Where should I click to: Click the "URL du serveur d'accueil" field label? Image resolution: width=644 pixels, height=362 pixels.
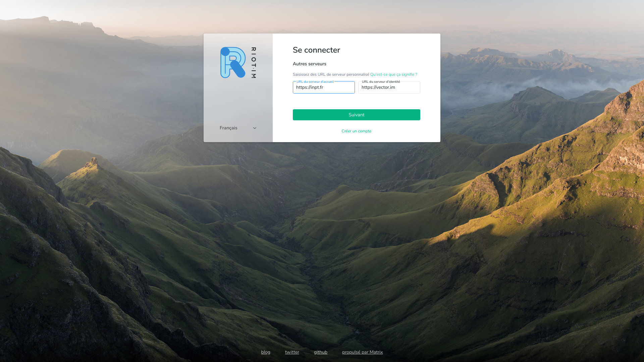[315, 81]
